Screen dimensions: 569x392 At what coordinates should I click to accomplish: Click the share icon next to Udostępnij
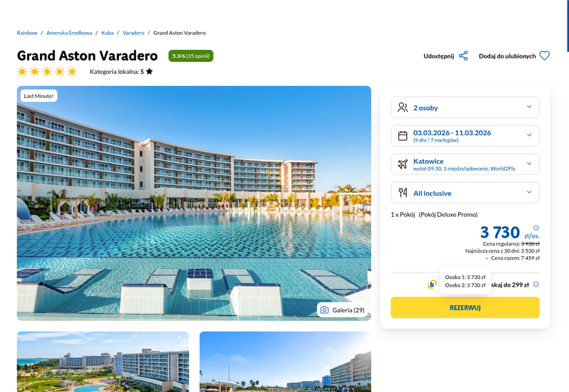point(463,56)
